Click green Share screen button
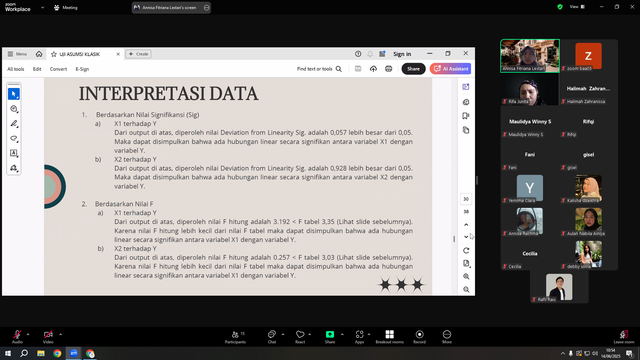Viewport: 640px width, 360px height. [330, 337]
